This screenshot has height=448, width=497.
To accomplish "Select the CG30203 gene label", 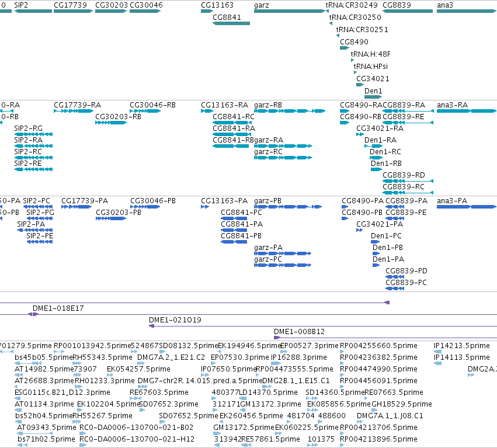I will click(x=112, y=5).
